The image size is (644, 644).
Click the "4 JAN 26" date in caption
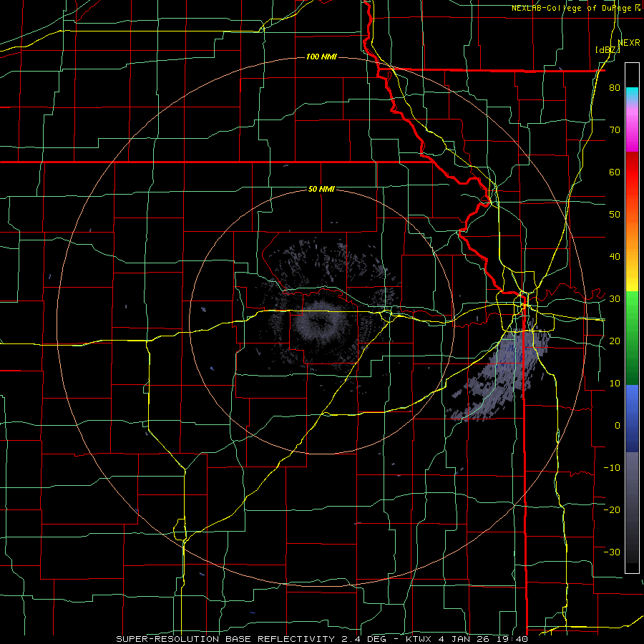point(464,639)
